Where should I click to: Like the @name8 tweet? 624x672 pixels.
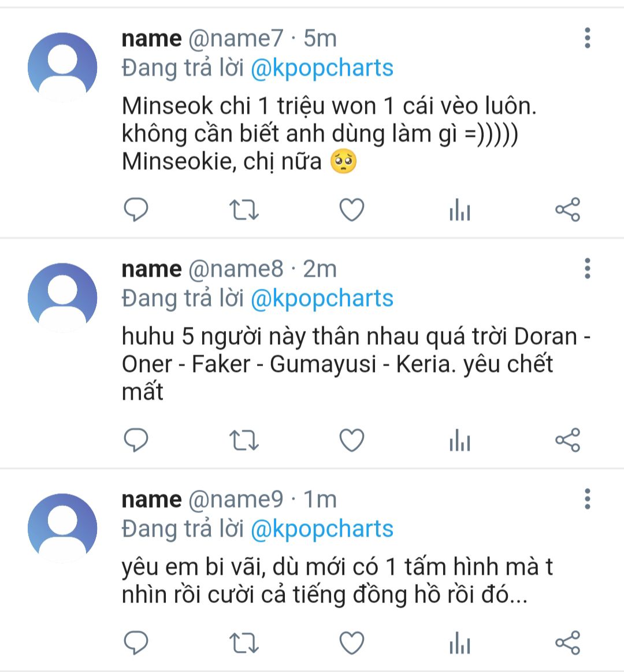pos(352,440)
